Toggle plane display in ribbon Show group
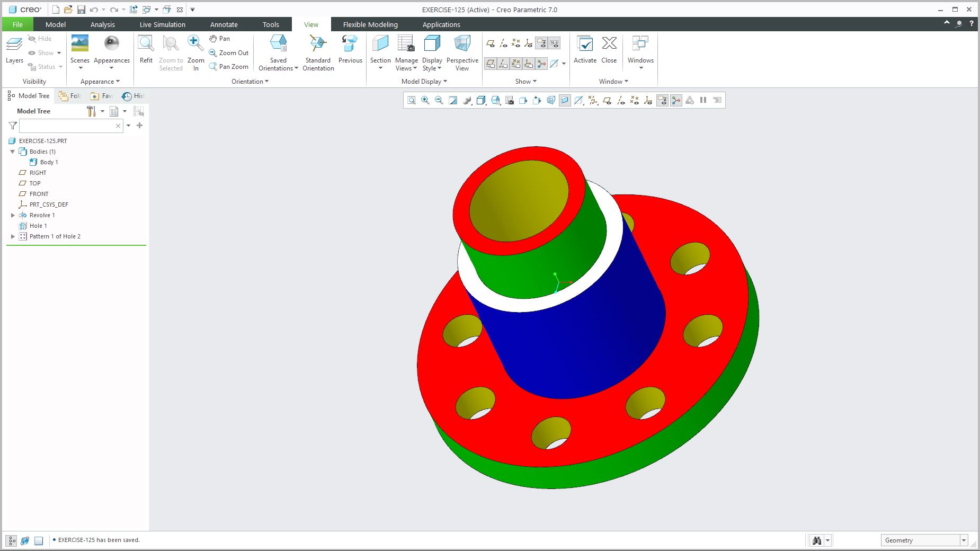 491,43
